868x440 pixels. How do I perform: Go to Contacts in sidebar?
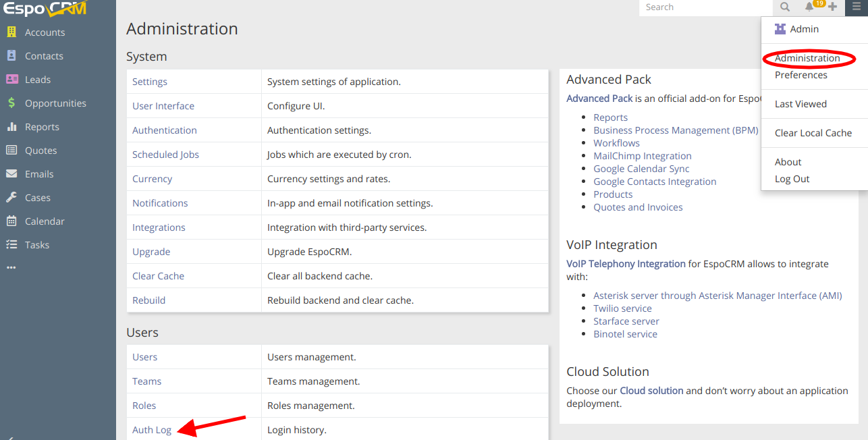[x=44, y=55]
